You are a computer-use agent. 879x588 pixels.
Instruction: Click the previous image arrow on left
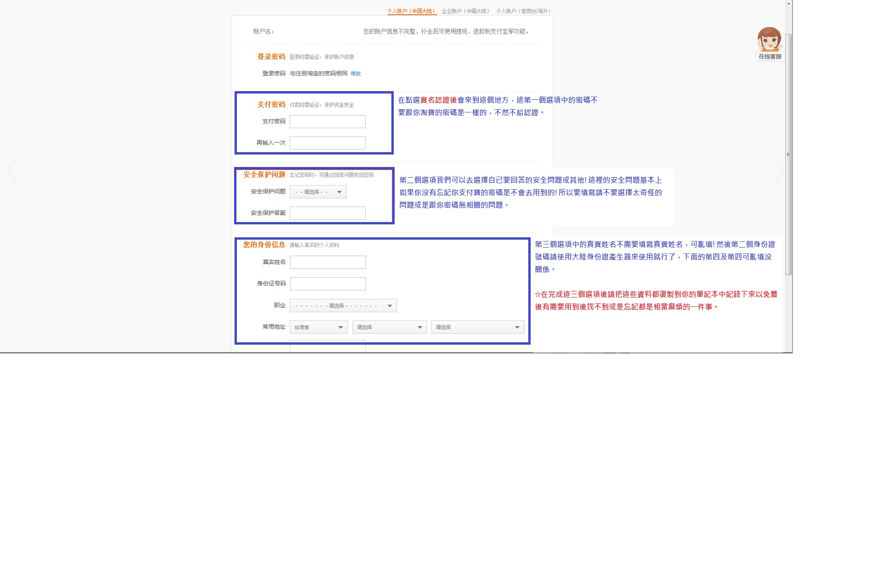[x=12, y=171]
